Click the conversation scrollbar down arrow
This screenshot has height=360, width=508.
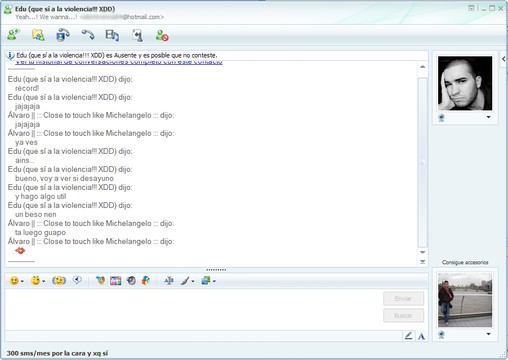422,252
